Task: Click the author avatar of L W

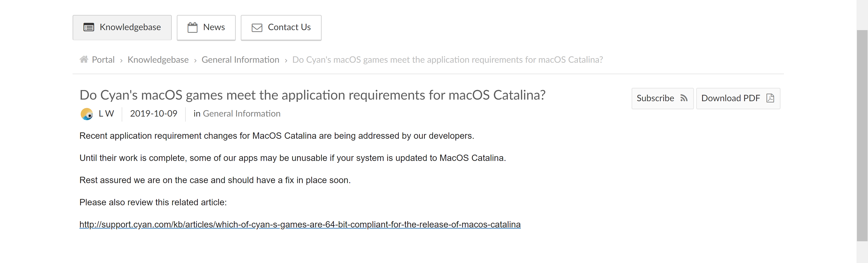Action: (x=87, y=114)
